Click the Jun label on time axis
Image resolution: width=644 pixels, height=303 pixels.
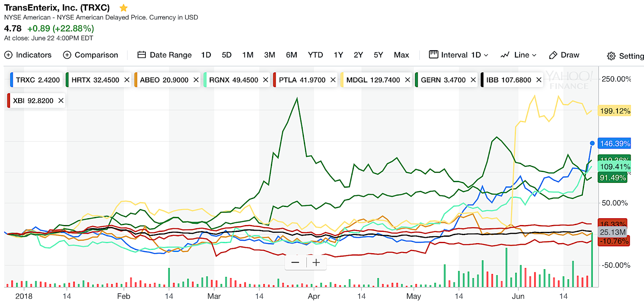tap(518, 296)
